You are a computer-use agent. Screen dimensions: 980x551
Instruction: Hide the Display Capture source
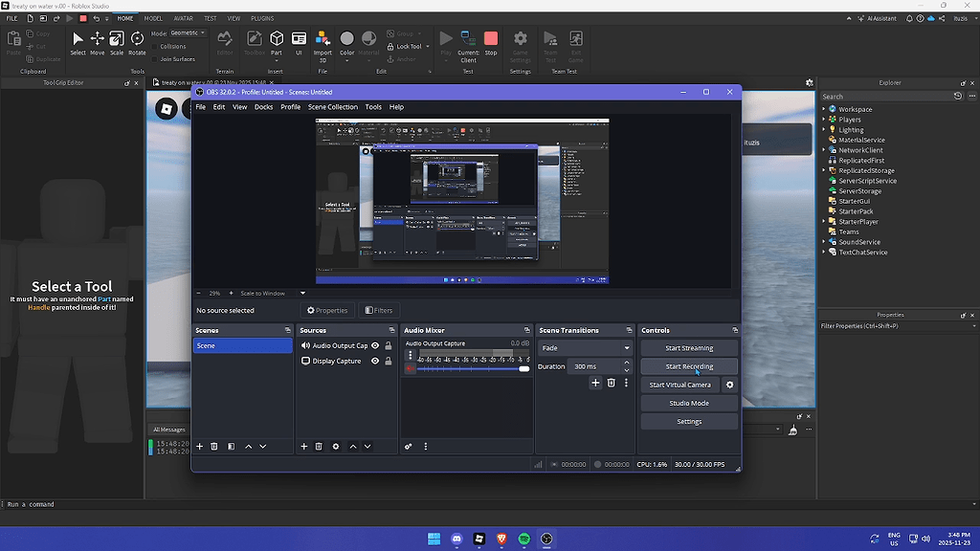pyautogui.click(x=375, y=361)
